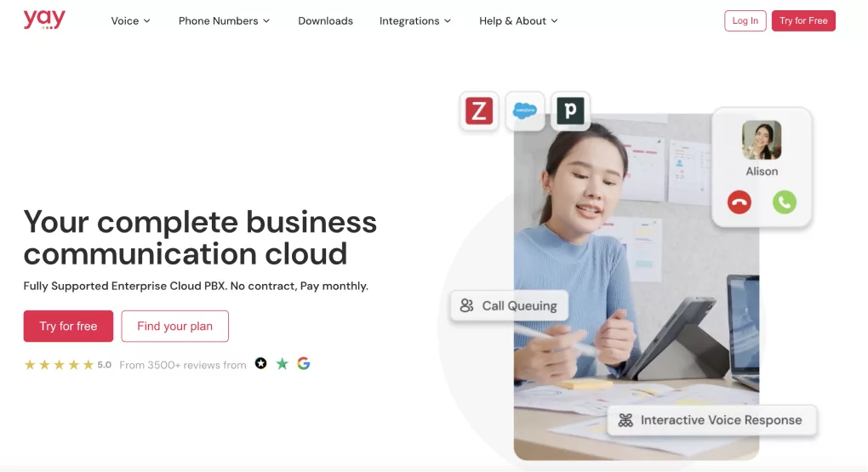This screenshot has height=472, width=868.
Task: Click the hero Try for free button
Action: pyautogui.click(x=68, y=327)
